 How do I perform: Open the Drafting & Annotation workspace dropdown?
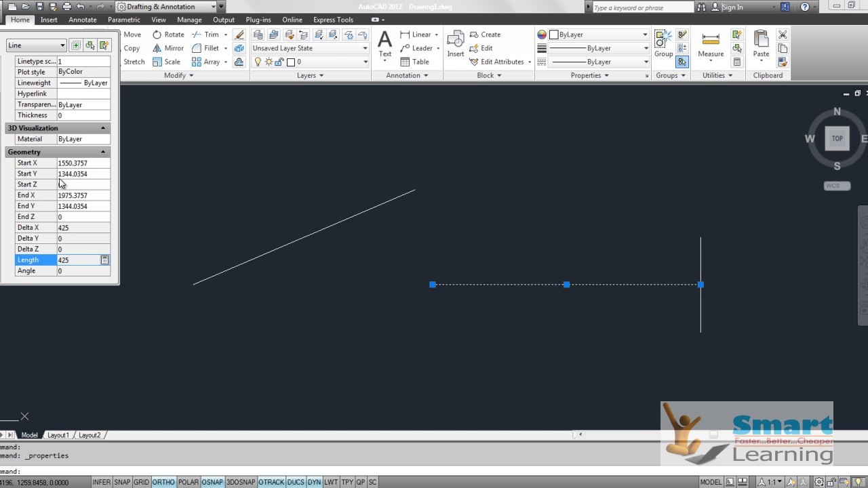point(166,7)
